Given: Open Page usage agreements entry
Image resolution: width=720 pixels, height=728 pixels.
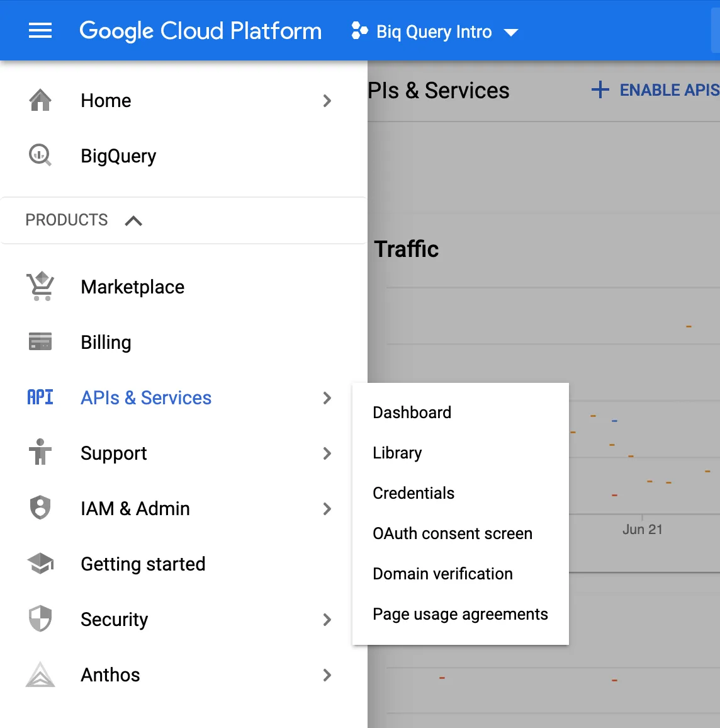Looking at the screenshot, I should tap(460, 614).
